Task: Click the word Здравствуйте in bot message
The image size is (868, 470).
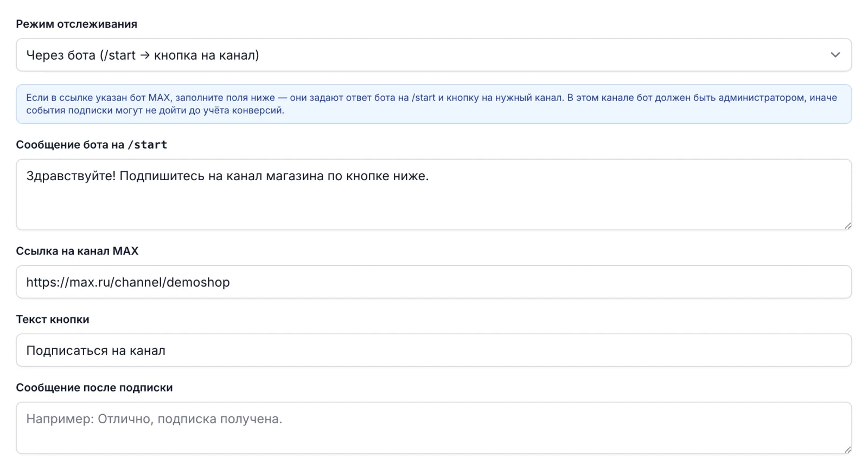Action: [71, 176]
